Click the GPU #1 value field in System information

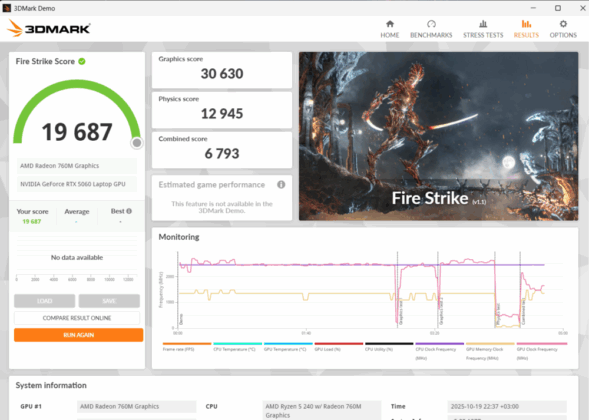coord(137,406)
